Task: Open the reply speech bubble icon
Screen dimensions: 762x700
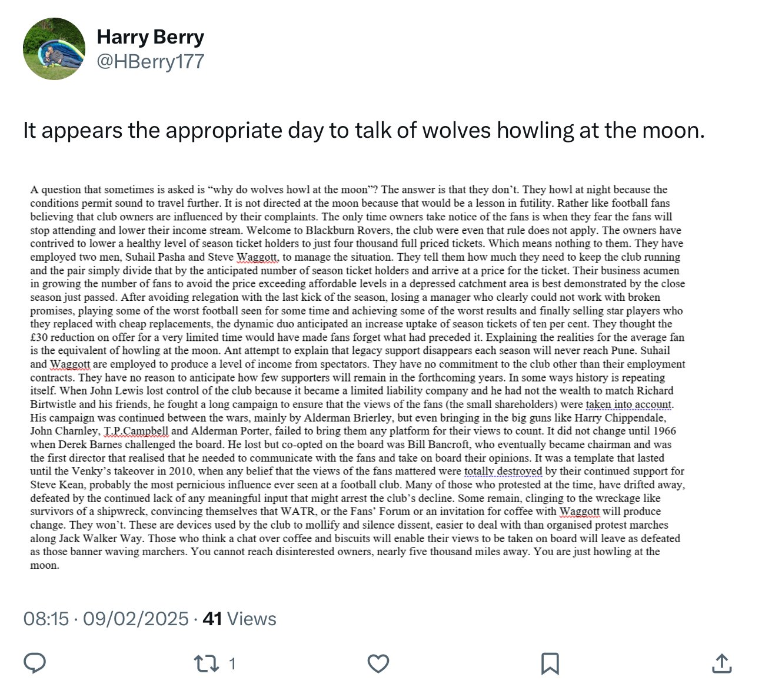Action: click(35, 663)
